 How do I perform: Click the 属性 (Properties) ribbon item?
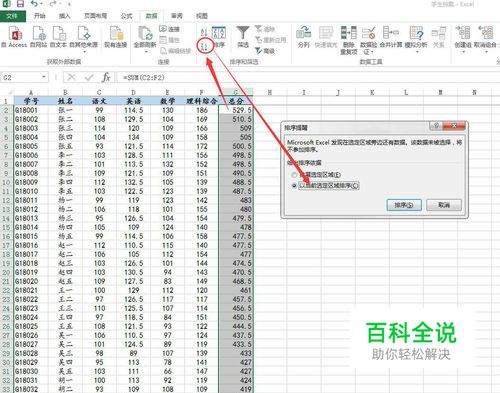click(x=170, y=40)
